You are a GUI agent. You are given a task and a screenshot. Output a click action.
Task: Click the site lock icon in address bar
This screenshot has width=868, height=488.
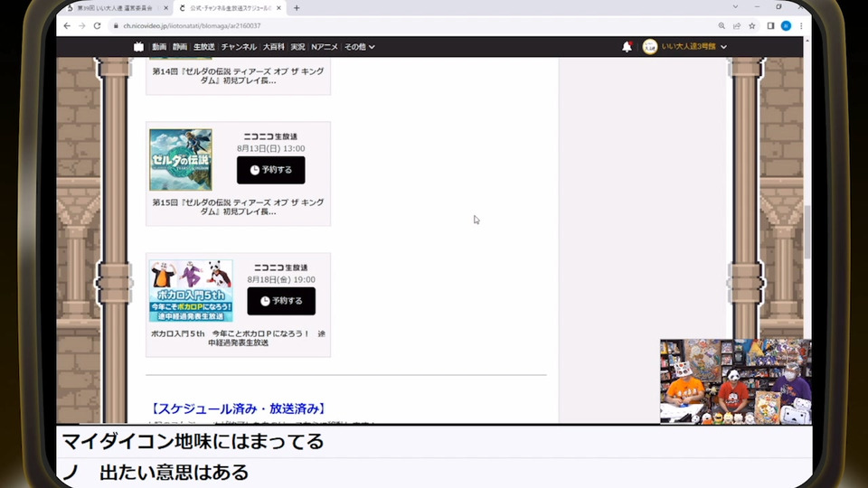(x=116, y=26)
